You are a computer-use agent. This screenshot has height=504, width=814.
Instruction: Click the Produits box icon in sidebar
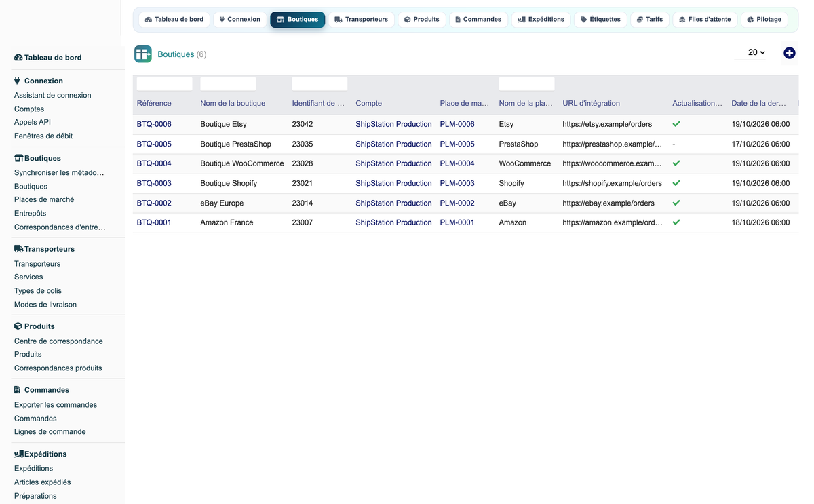pyautogui.click(x=18, y=326)
